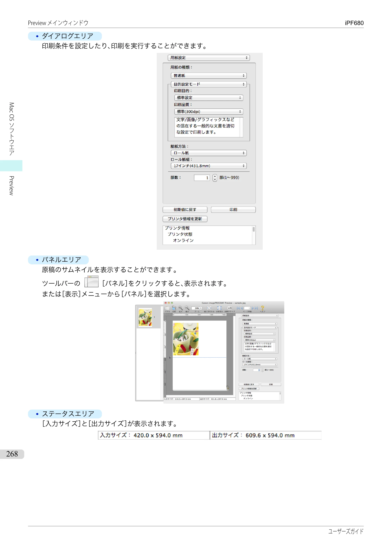Click the 部数 copies field in large dialog

(202, 178)
